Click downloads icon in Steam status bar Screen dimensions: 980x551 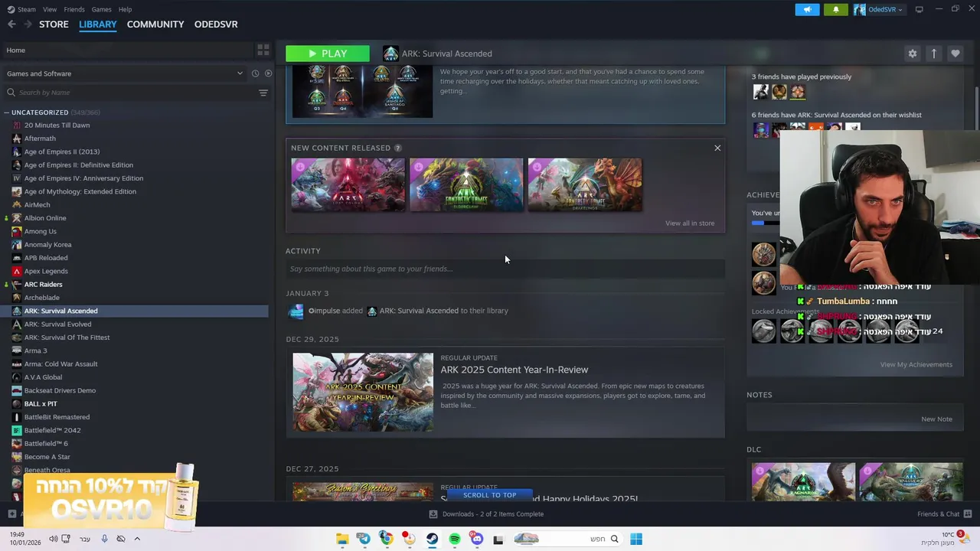[x=433, y=514]
